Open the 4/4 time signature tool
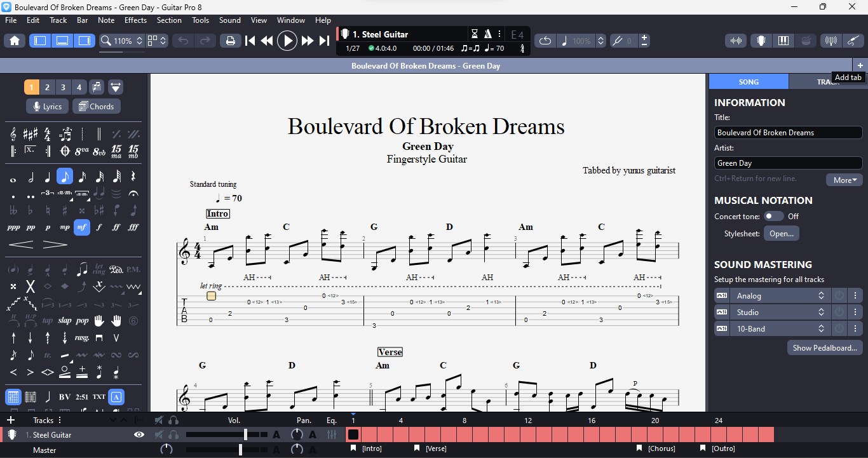Image resolution: width=868 pixels, height=458 pixels. (x=48, y=134)
